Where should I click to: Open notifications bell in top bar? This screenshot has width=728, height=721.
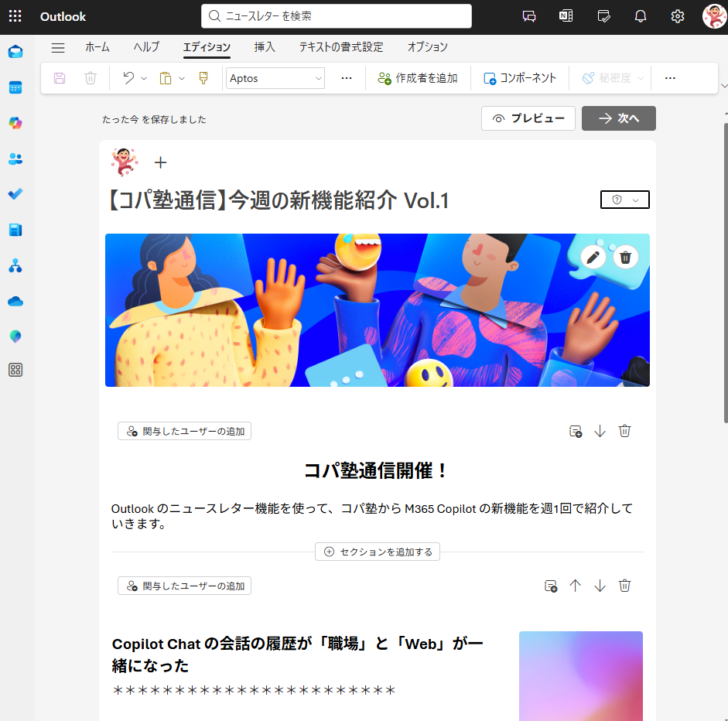click(x=641, y=16)
